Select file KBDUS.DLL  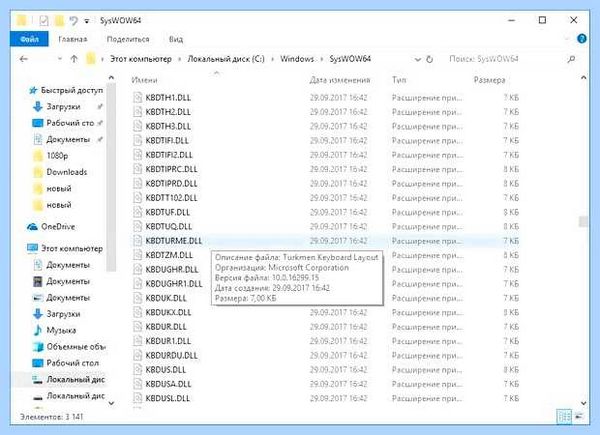166,370
